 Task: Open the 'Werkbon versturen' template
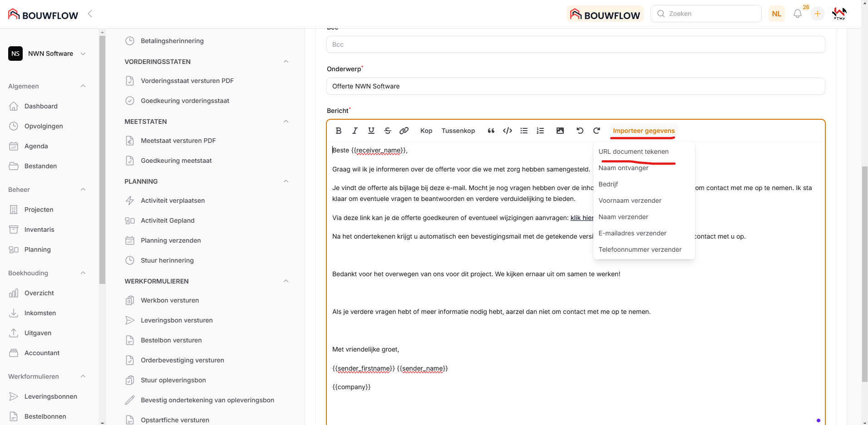[170, 300]
